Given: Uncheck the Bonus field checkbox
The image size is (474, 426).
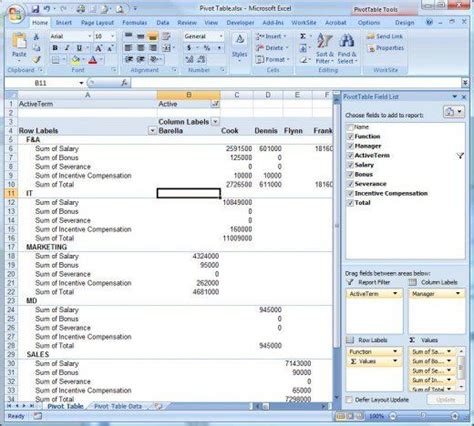Looking at the screenshot, I should [x=350, y=174].
